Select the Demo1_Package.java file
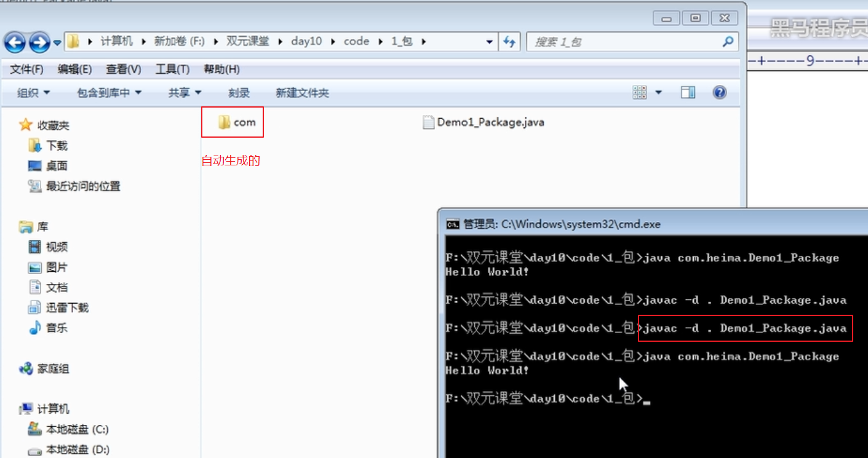The height and width of the screenshot is (458, 868). pos(484,122)
